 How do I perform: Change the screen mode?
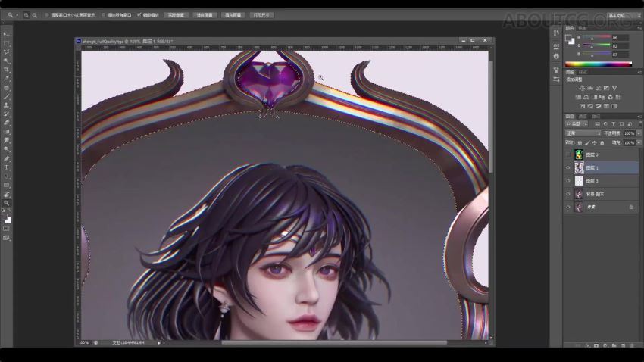6,238
